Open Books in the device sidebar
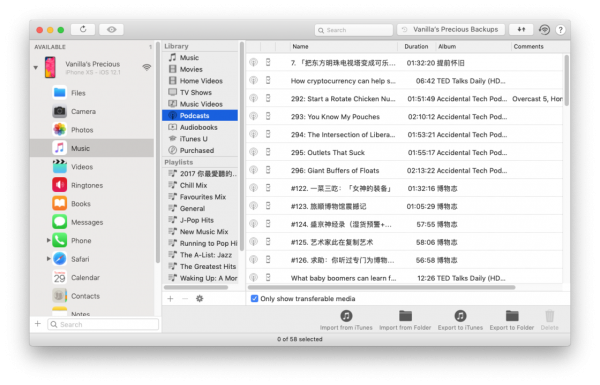Viewport: 600px width, 385px height. point(92,204)
